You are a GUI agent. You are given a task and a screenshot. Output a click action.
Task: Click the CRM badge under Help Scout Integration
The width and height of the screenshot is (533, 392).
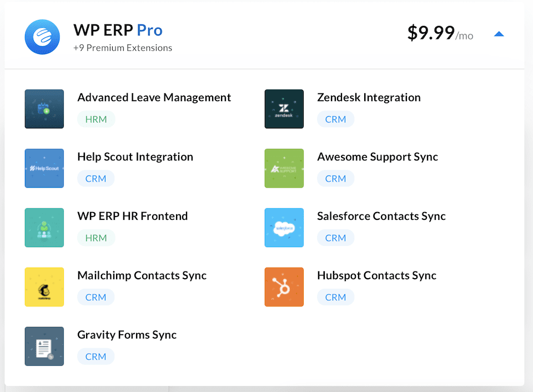[x=95, y=178]
